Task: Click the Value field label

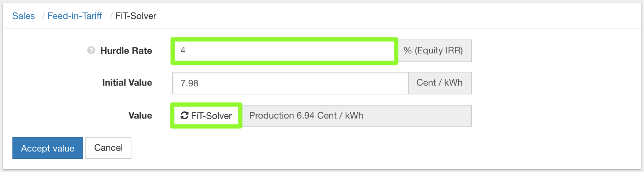Action: pos(140,116)
